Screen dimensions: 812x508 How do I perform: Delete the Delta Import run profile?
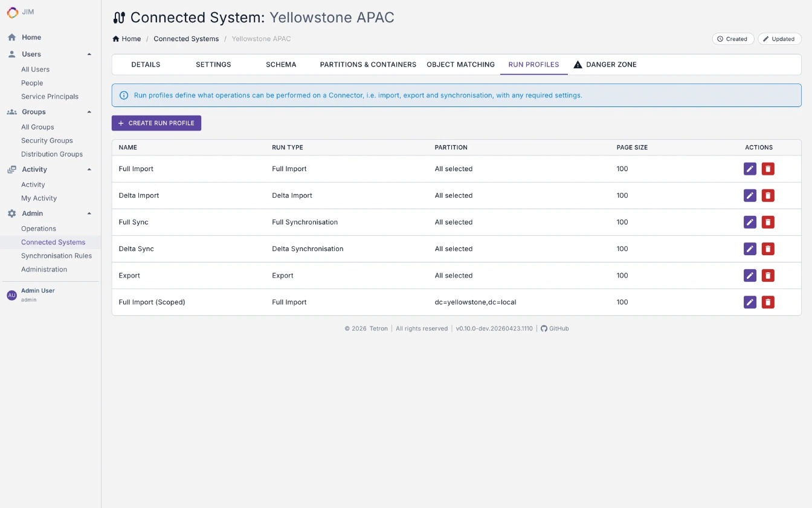[768, 195]
